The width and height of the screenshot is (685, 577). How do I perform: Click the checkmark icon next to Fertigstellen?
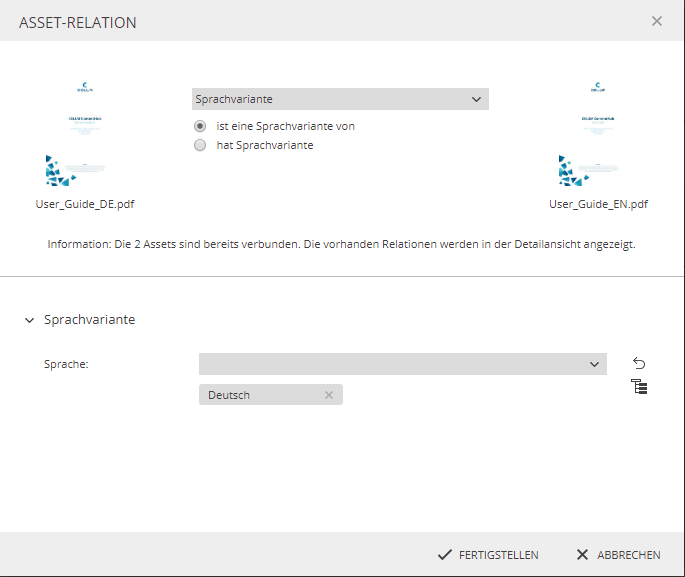click(445, 555)
